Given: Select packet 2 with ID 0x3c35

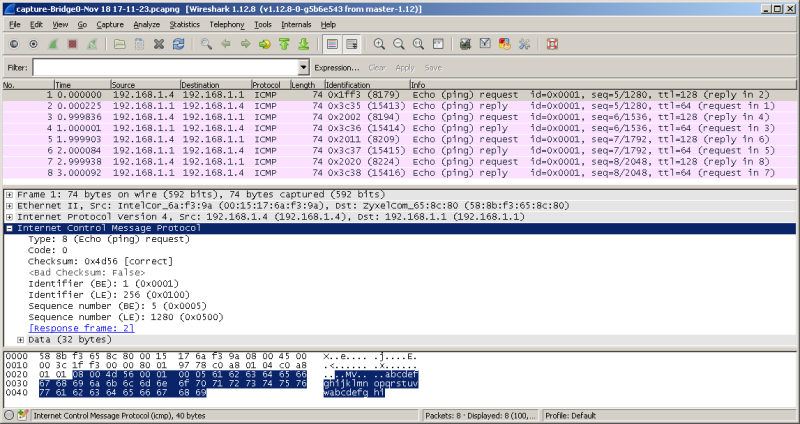Looking at the screenshot, I should pos(399,106).
